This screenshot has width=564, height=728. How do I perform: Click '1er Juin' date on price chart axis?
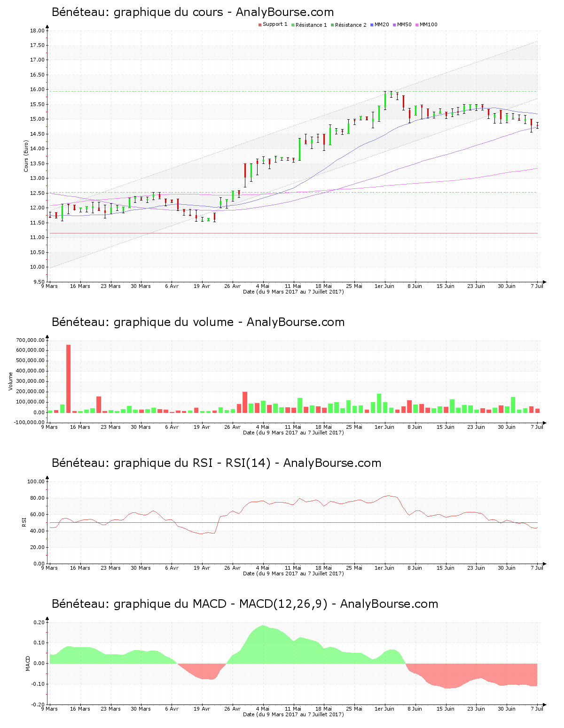pyautogui.click(x=384, y=286)
